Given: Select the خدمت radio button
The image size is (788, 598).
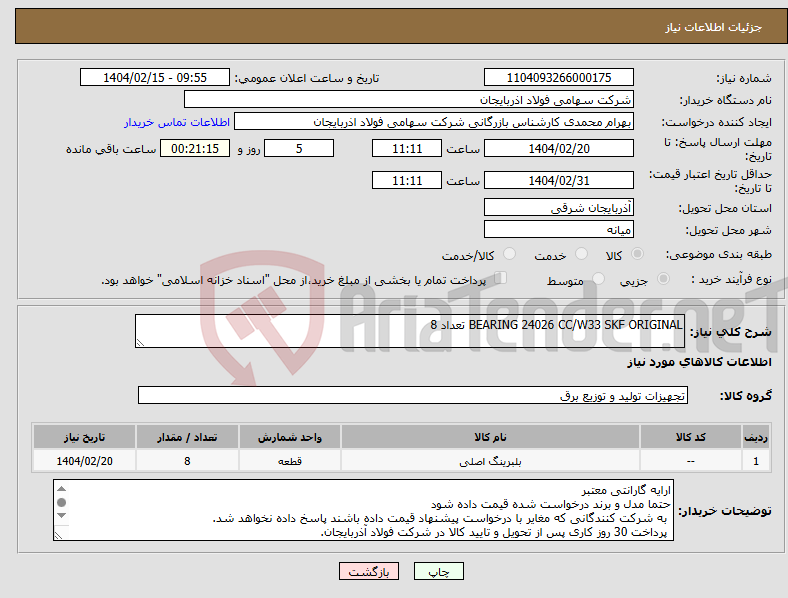Looking at the screenshot, I should coord(581,254).
